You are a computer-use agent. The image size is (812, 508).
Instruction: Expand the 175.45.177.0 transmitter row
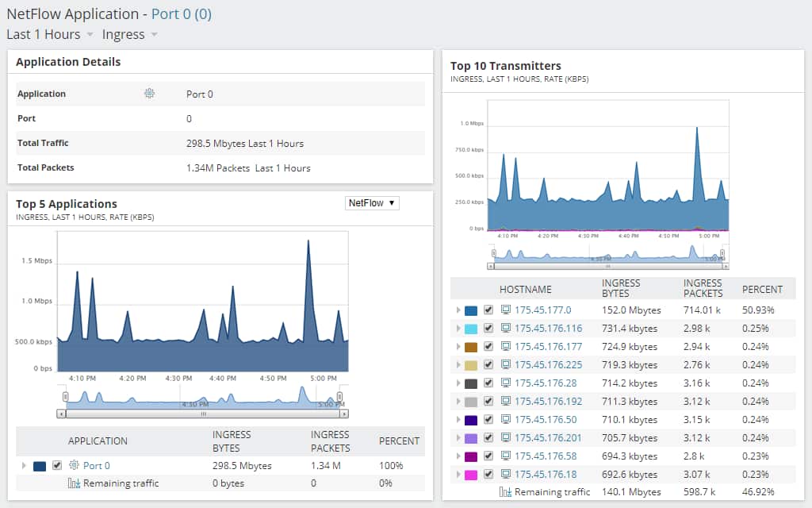point(458,310)
